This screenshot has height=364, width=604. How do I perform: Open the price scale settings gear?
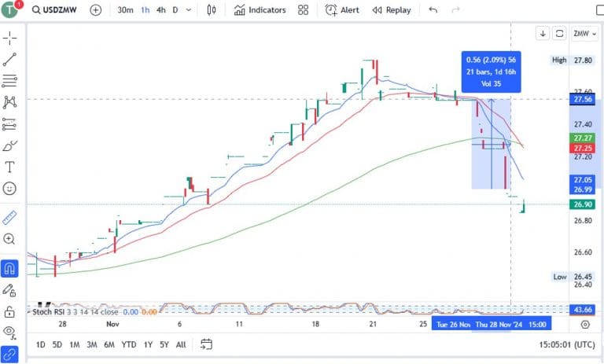pyautogui.click(x=585, y=325)
